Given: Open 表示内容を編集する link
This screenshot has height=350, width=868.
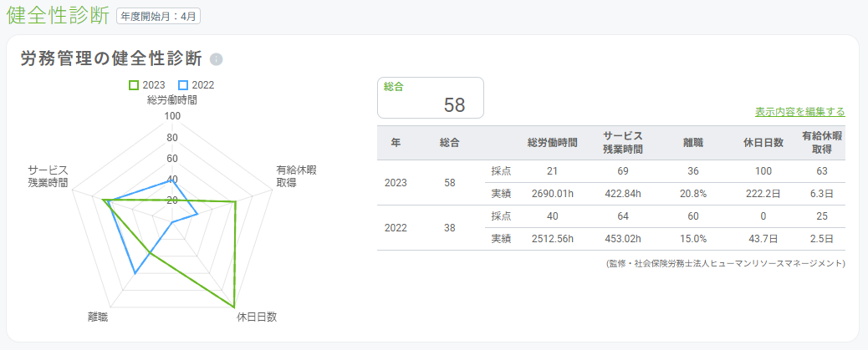Looking at the screenshot, I should 799,112.
